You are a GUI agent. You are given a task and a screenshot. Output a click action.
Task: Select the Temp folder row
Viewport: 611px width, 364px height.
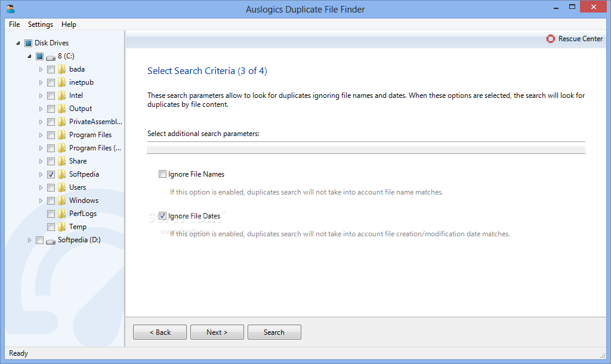point(78,227)
